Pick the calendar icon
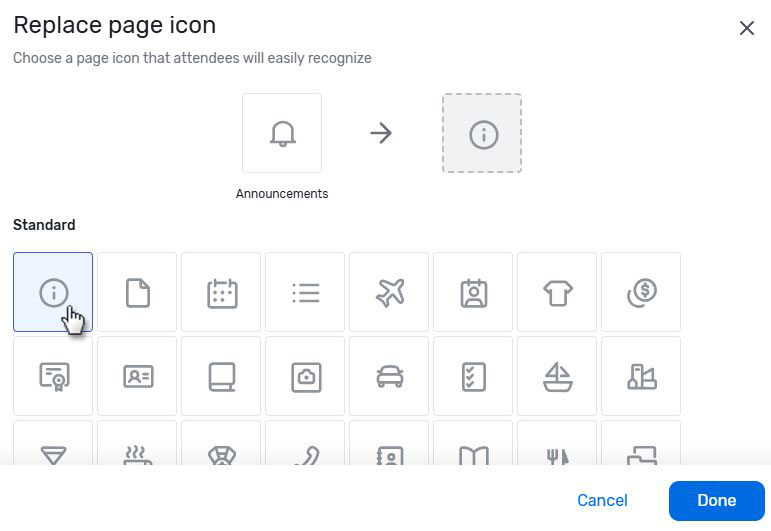This screenshot has height=531, width=771. pos(221,292)
